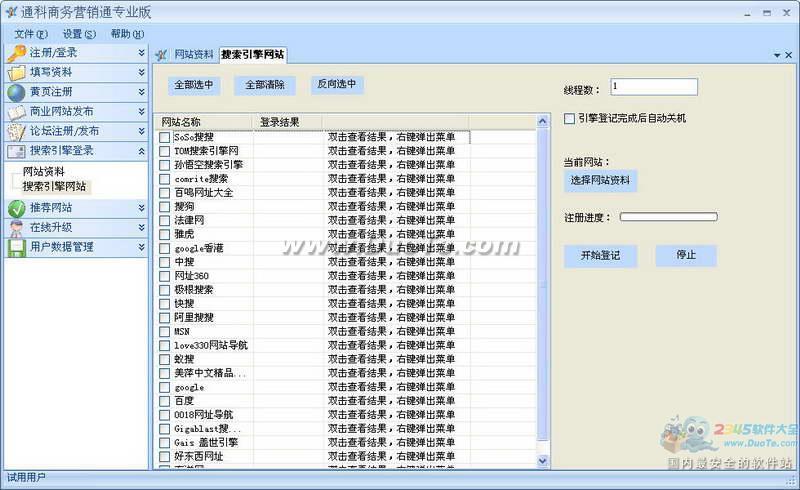The height and width of the screenshot is (490, 800).
Task: Select the 好东西网址 row text
Action: point(198,456)
